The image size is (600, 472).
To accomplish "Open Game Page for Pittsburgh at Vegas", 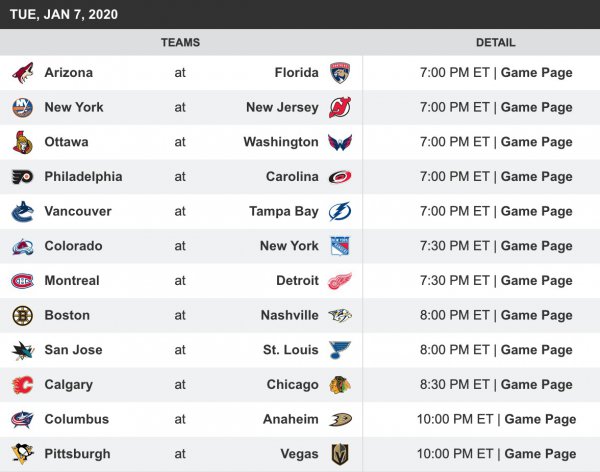I will (x=540, y=454).
